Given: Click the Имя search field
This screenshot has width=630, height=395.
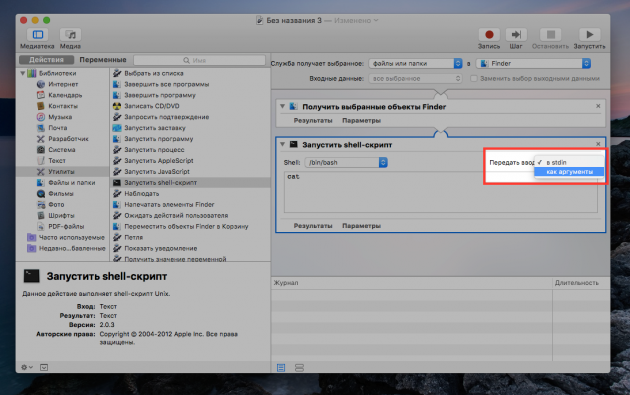Looking at the screenshot, I should pyautogui.click(x=199, y=60).
